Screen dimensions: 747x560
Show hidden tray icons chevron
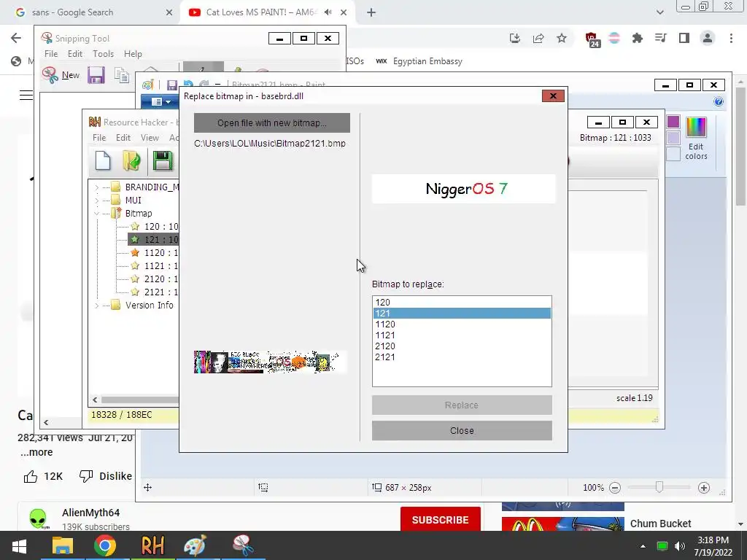click(x=643, y=545)
